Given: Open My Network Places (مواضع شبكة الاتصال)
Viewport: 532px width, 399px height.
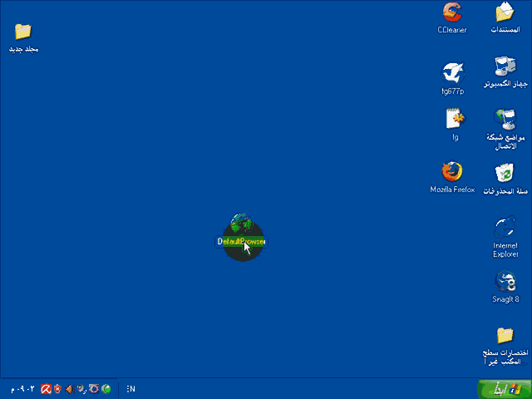Looking at the screenshot, I should 505,119.
